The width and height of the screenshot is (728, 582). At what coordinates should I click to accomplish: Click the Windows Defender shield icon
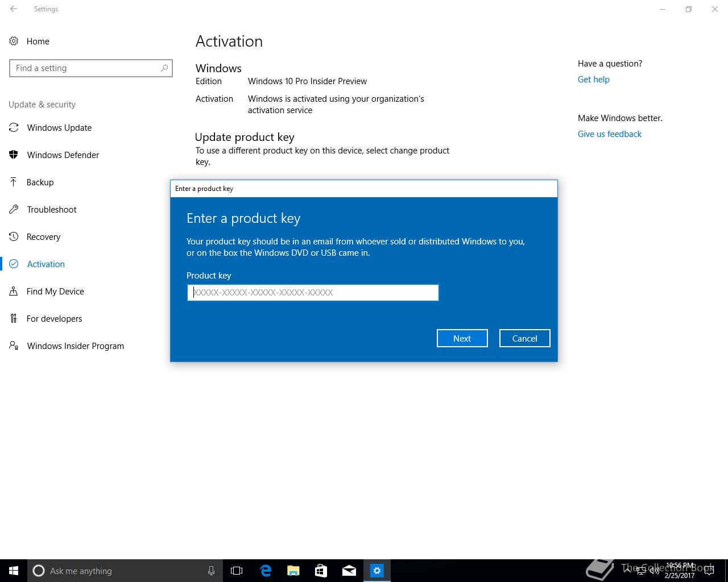click(14, 155)
